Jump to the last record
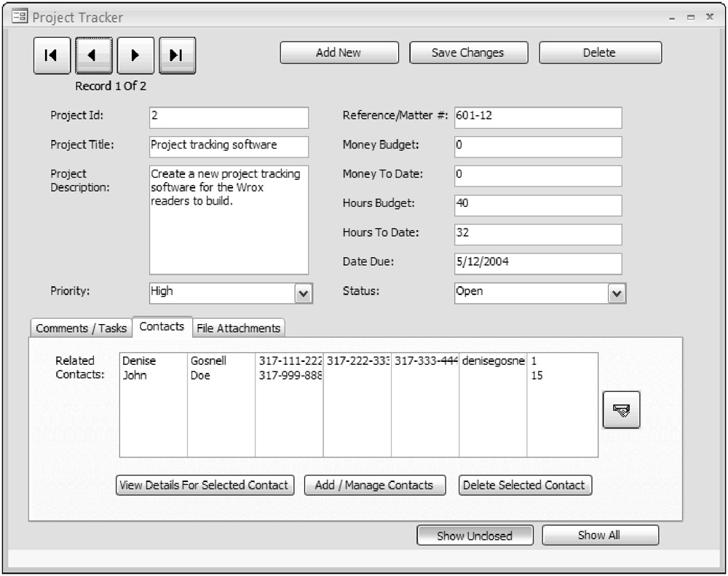The height and width of the screenshot is (576, 728). tap(177, 55)
